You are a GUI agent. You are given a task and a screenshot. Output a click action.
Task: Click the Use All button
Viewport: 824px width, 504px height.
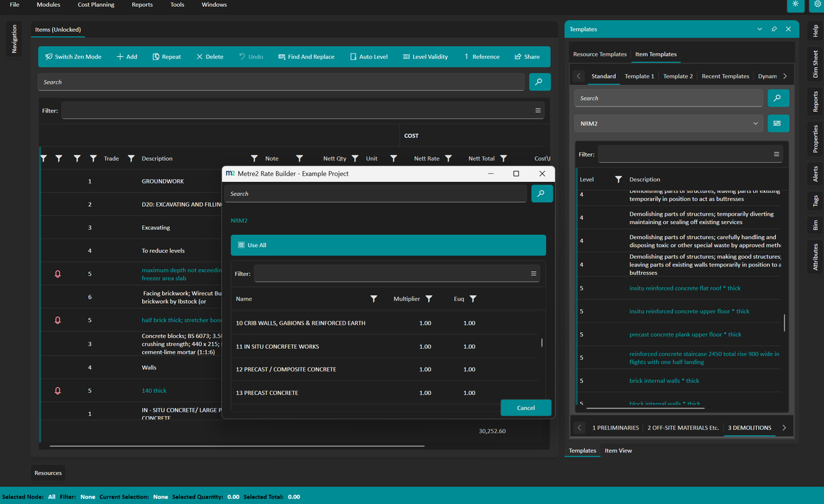click(388, 245)
